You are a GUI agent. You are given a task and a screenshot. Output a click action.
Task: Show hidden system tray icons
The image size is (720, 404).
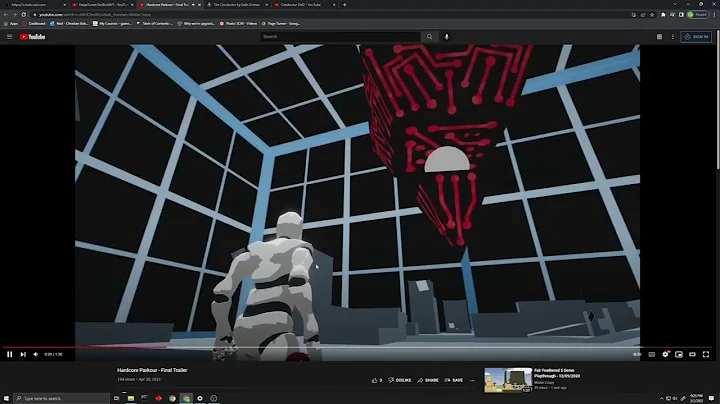(x=661, y=398)
